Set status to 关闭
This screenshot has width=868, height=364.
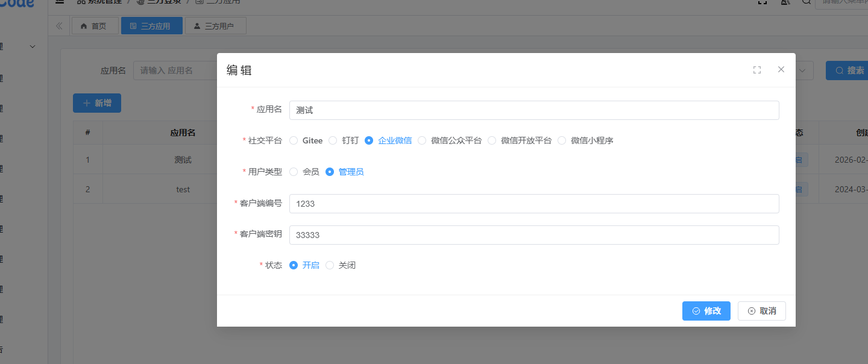tap(330, 265)
